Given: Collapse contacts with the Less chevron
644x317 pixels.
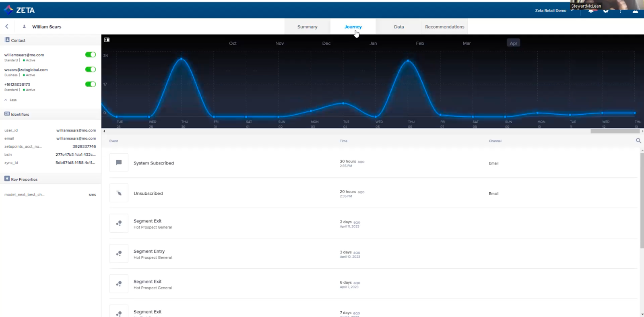Looking at the screenshot, I should click(10, 100).
